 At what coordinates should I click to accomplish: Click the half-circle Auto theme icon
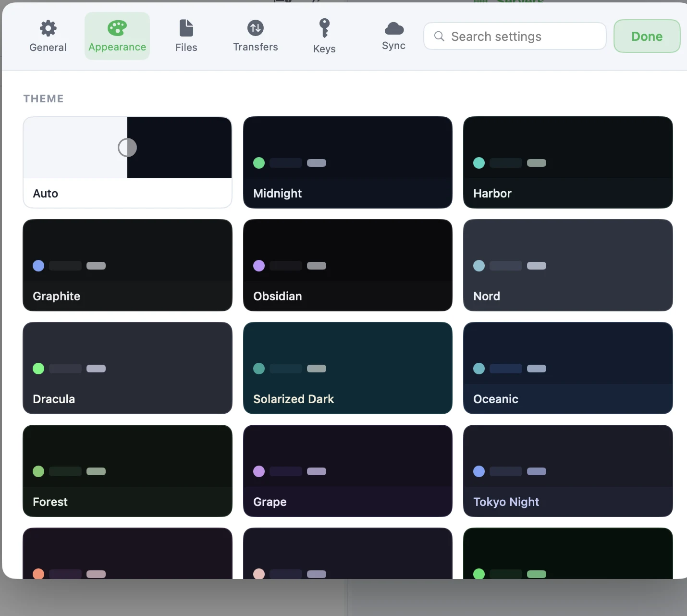point(127,148)
